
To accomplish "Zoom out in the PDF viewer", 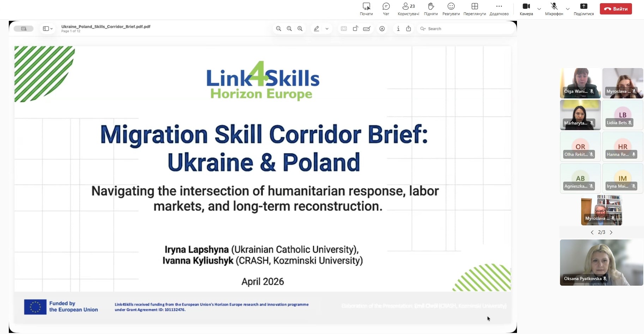I will pos(278,29).
